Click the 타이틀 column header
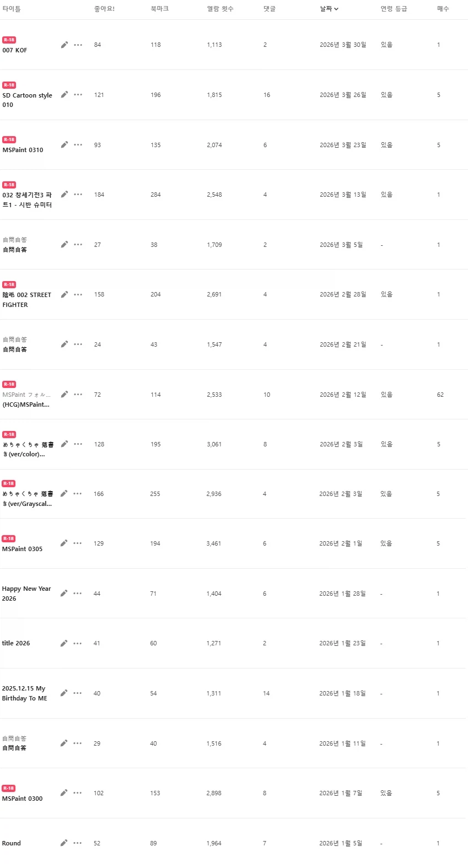This screenshot has width=468, height=868. point(12,9)
